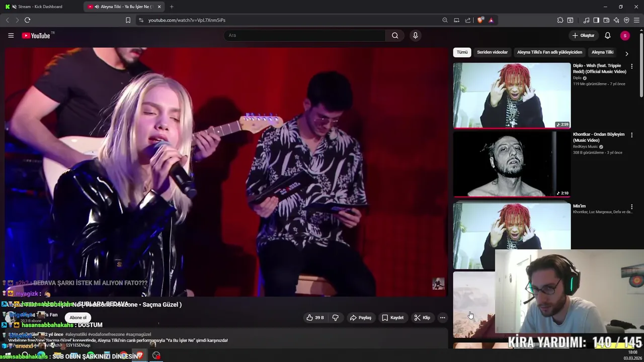Open the extensions puzzle icon
The width and height of the screenshot is (644, 362).
560,20
